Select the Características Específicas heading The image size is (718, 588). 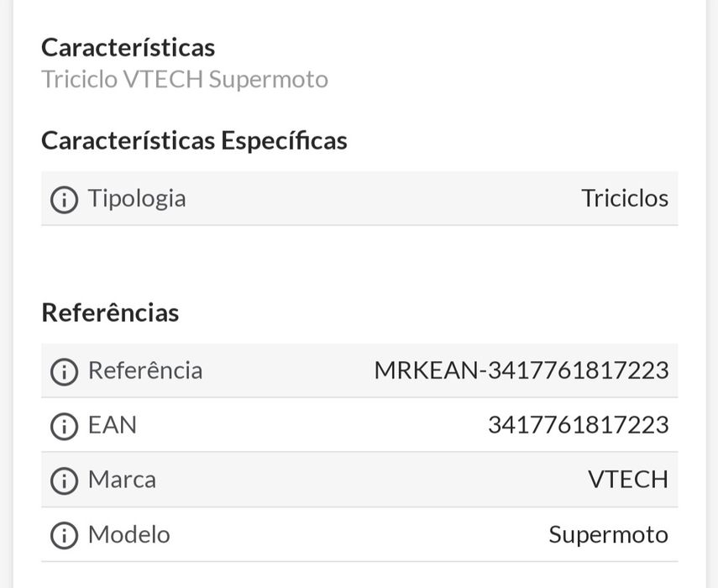click(194, 140)
